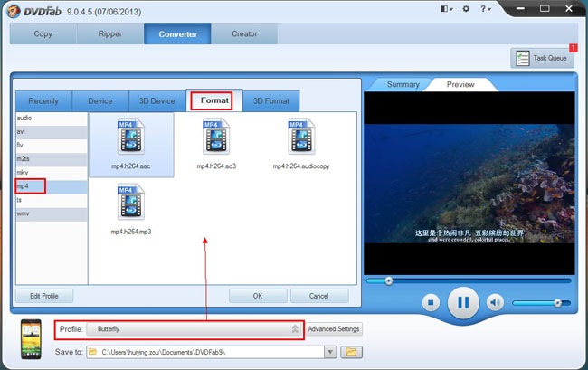Stop the preview playback
This screenshot has width=588, height=370.
tap(431, 302)
